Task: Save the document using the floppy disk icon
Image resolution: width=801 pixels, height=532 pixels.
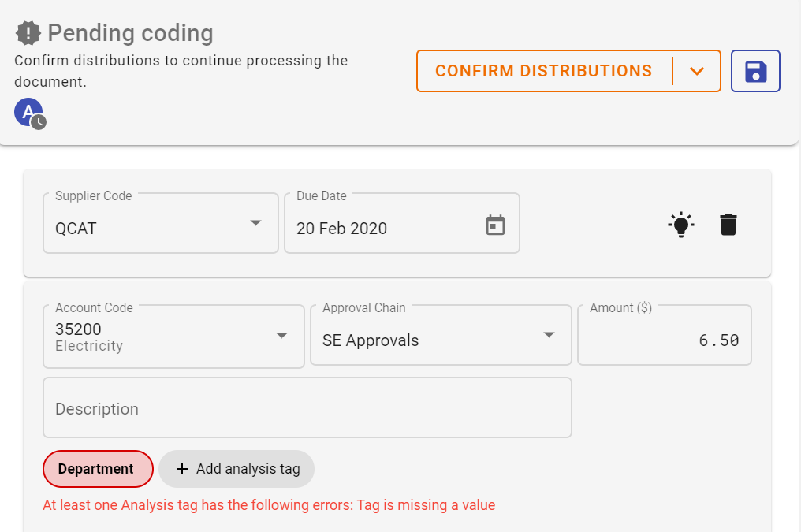Action: point(755,71)
